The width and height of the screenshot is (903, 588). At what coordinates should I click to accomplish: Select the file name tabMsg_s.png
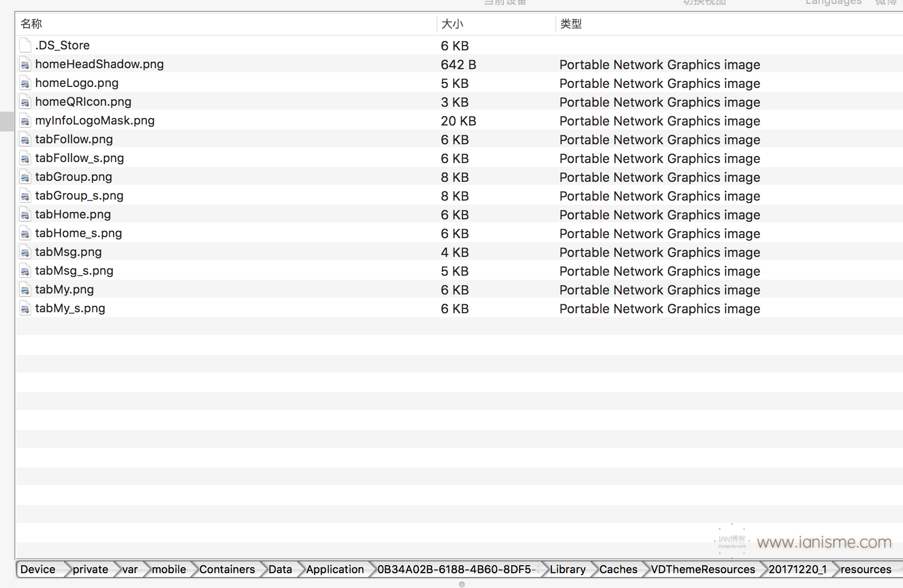pyautogui.click(x=74, y=271)
